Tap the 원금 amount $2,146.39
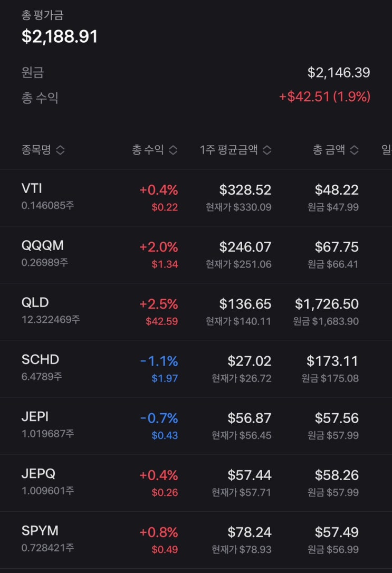The height and width of the screenshot is (573, 392). point(339,73)
